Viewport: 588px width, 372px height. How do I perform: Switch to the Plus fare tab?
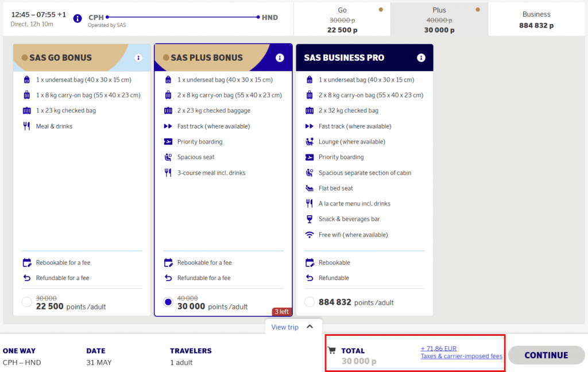(439, 20)
